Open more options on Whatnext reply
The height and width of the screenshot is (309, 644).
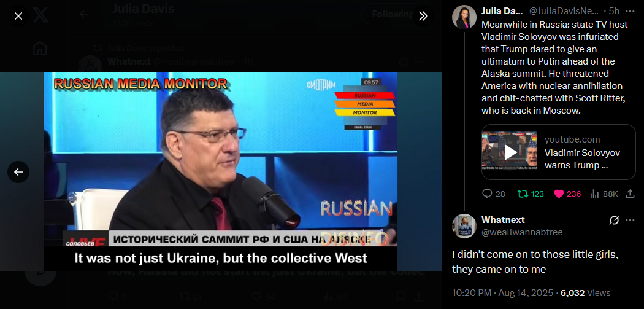[630, 221]
